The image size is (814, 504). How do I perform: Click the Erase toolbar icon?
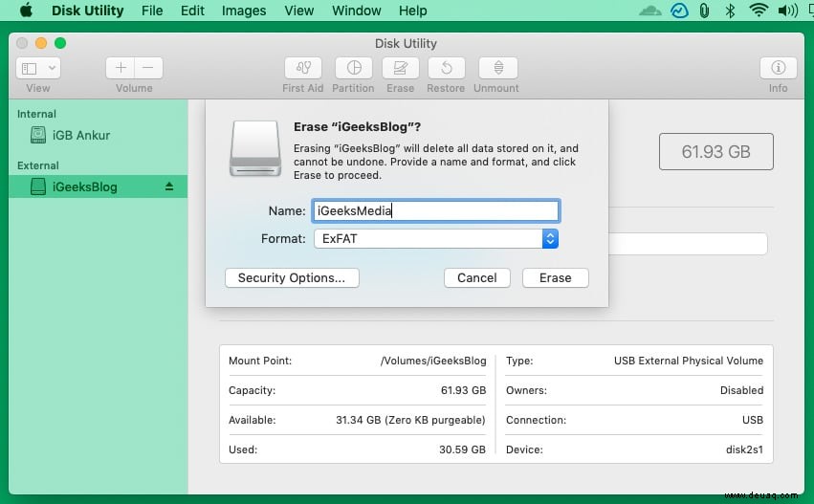[x=400, y=68]
